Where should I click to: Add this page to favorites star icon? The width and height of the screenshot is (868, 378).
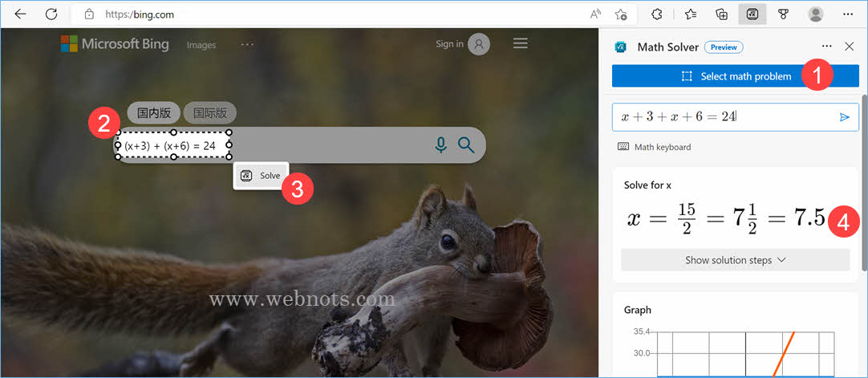[620, 14]
